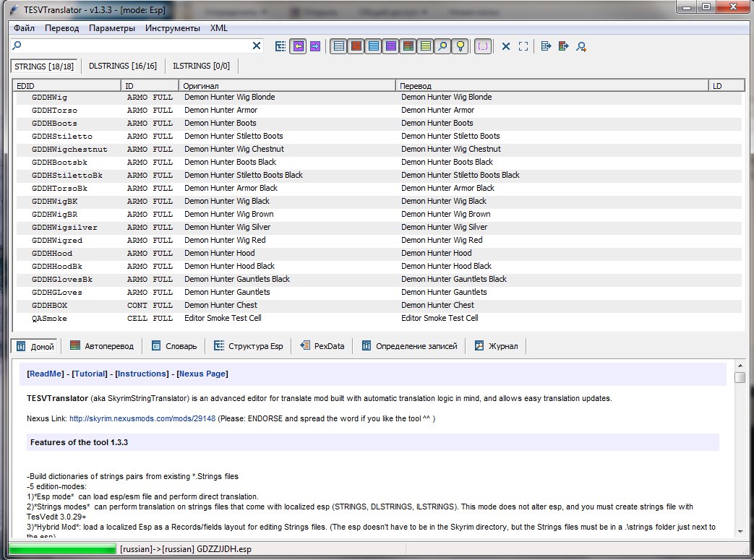Click the magnifier filter button in the toolbar
The image size is (754, 560).
(x=442, y=46)
